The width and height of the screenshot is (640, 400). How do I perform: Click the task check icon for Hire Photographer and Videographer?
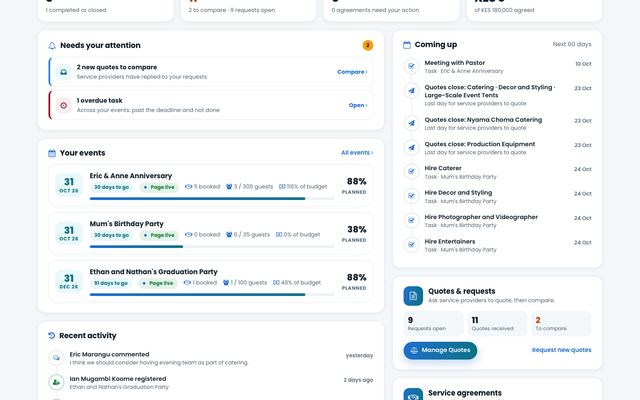[411, 220]
